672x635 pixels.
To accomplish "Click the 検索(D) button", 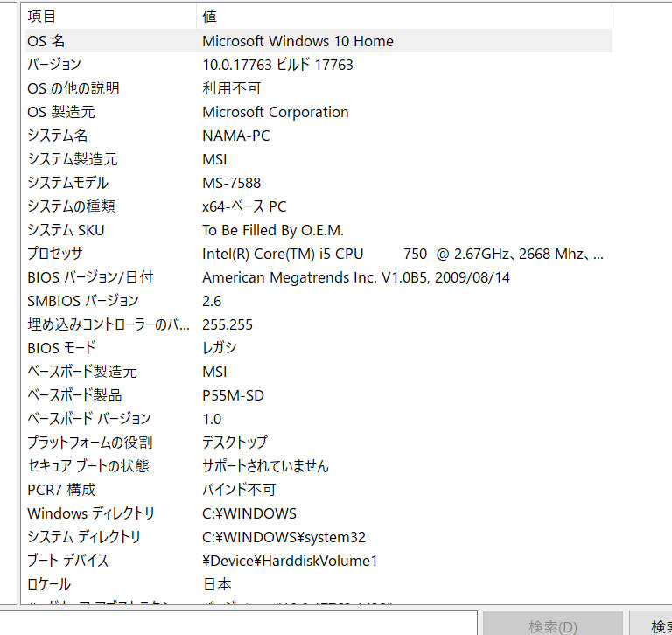I will point(552,625).
